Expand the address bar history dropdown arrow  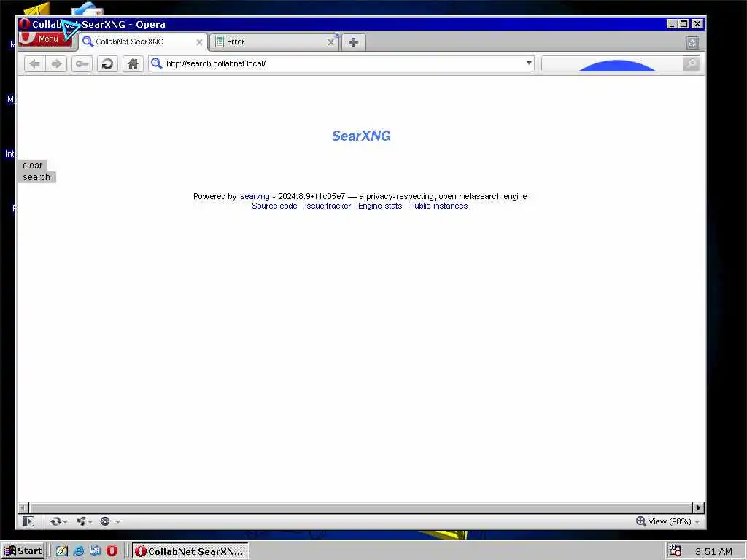[x=529, y=63]
